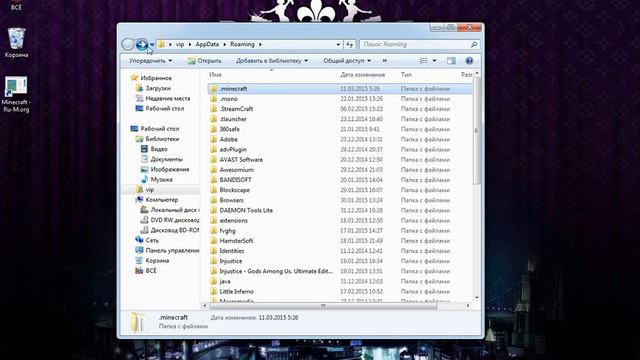Click the refresh button next to address bar

(x=350, y=44)
